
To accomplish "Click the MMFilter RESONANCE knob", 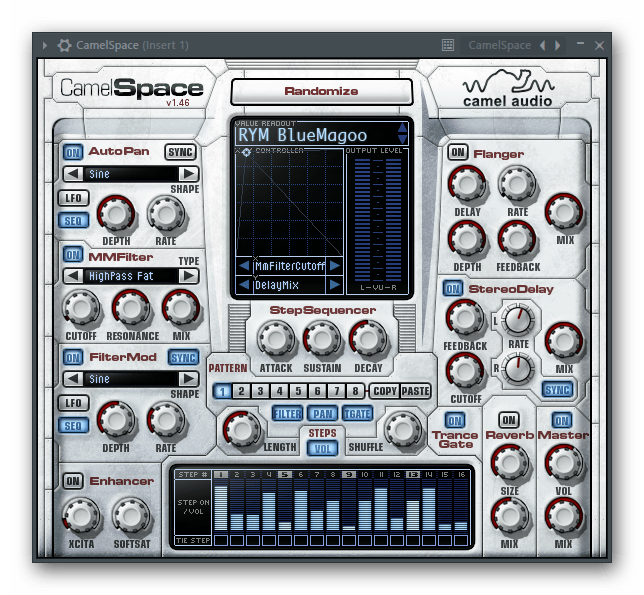I will 131,308.
